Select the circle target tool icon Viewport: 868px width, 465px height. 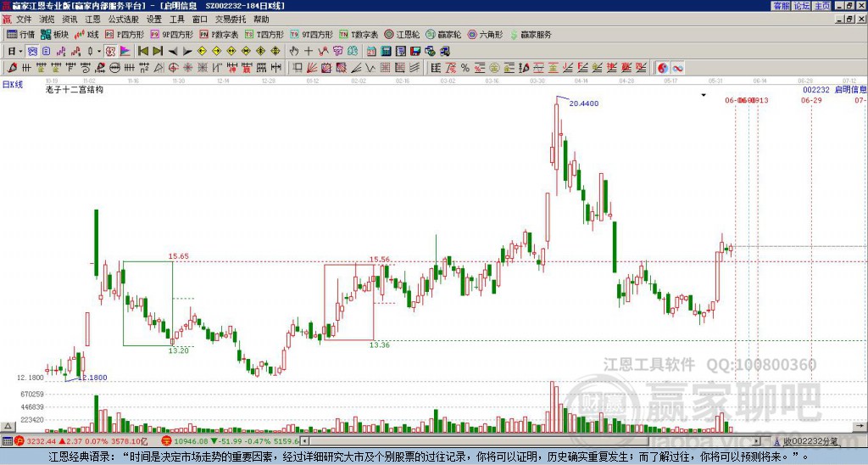pyautogui.click(x=173, y=68)
